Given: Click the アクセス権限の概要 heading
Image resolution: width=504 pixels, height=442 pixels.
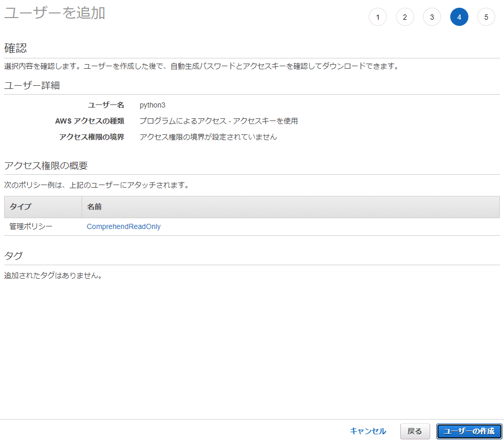Looking at the screenshot, I should tap(46, 165).
